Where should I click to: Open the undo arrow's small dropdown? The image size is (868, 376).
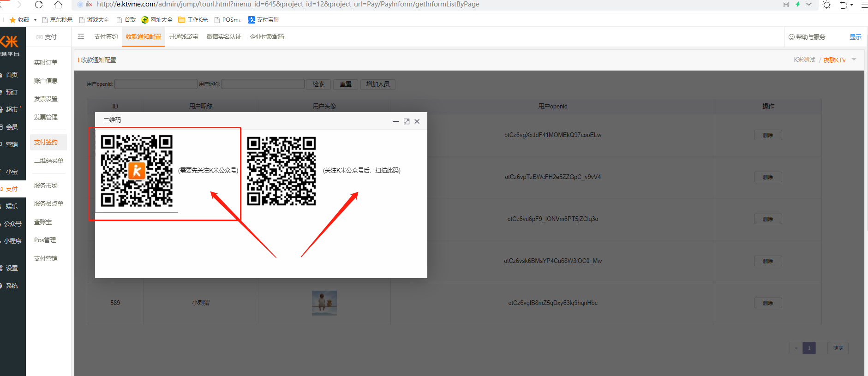(851, 5)
